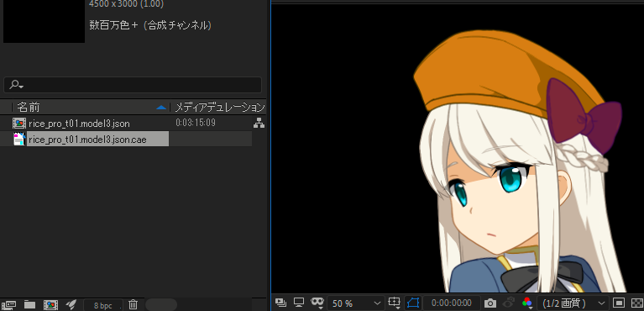This screenshot has height=311, width=644.
Task: Create a new folder in Project panel
Action: 29,305
